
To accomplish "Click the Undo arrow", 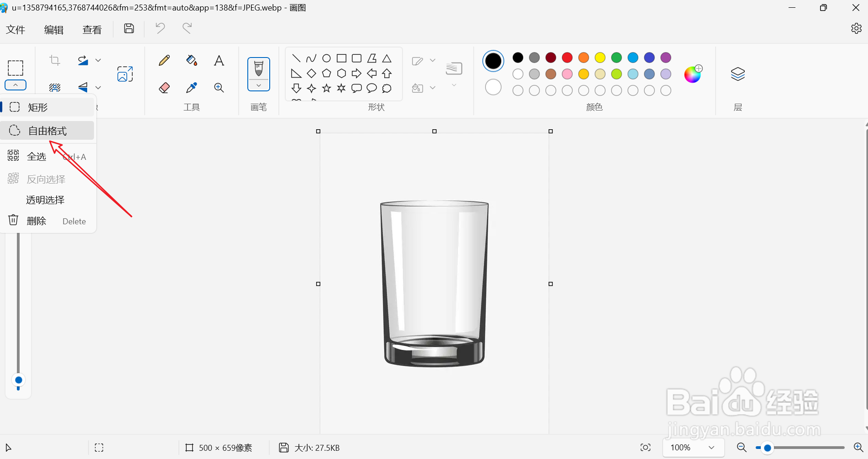I will click(x=160, y=28).
